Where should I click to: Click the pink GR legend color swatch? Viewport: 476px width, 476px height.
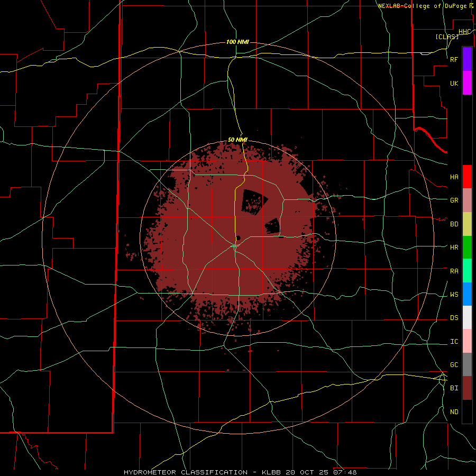tap(467, 200)
